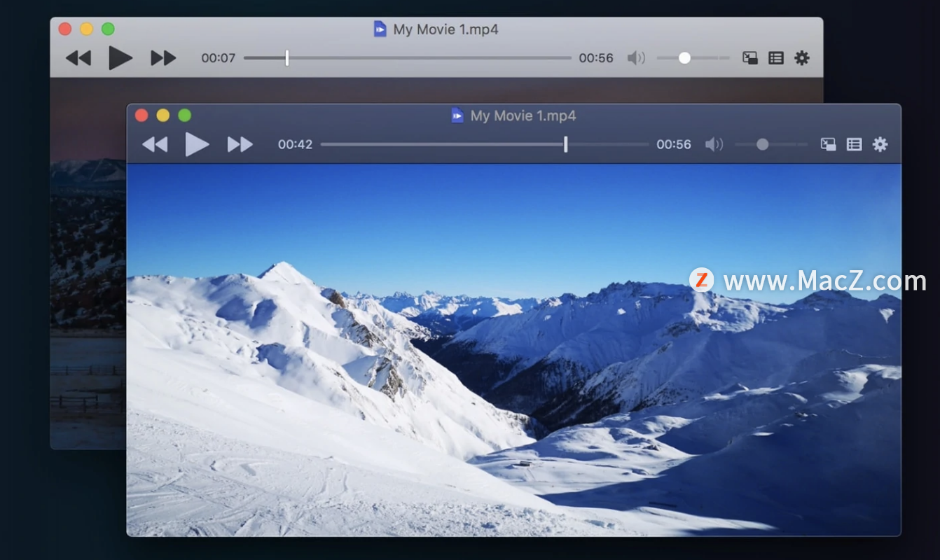
Task: Rewind in the back light window
Action: (x=78, y=58)
